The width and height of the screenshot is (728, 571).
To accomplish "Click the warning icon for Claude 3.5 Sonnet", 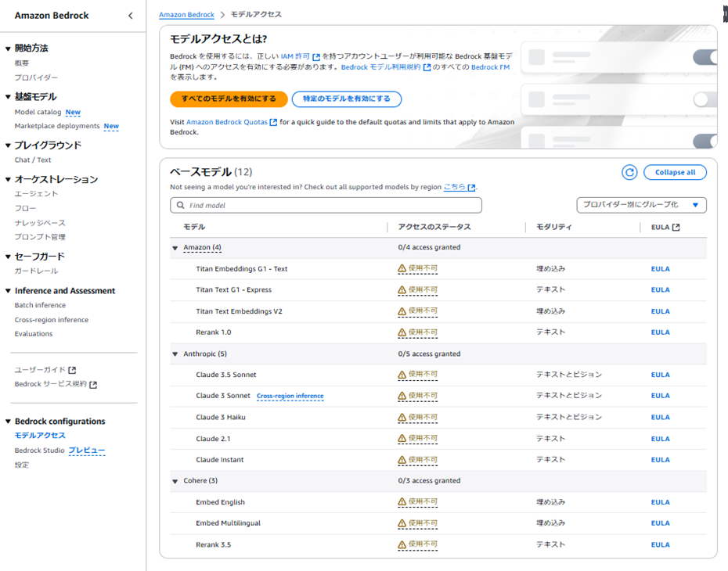I will pos(402,375).
